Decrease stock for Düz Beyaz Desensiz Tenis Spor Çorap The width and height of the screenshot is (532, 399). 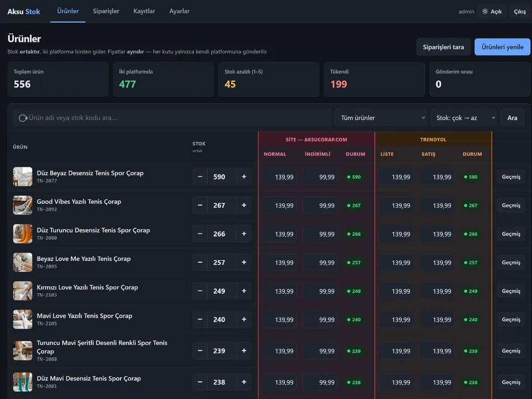[x=200, y=177]
